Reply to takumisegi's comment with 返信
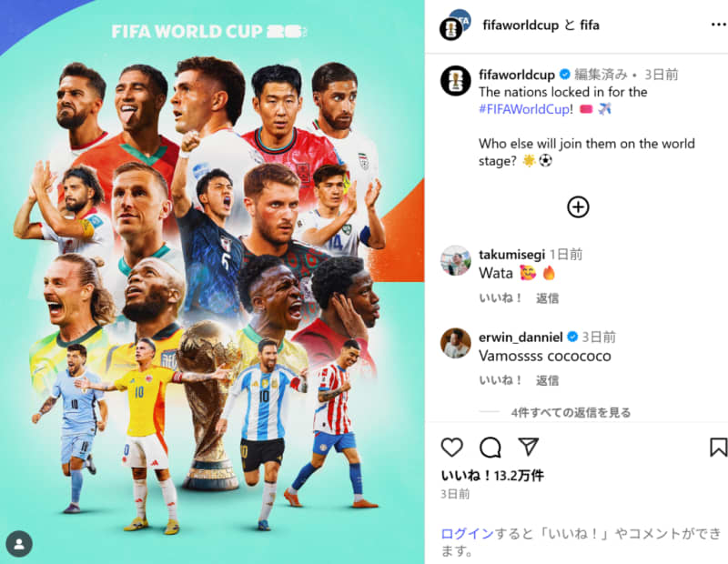This screenshot has width=728, height=564. pyautogui.click(x=548, y=298)
